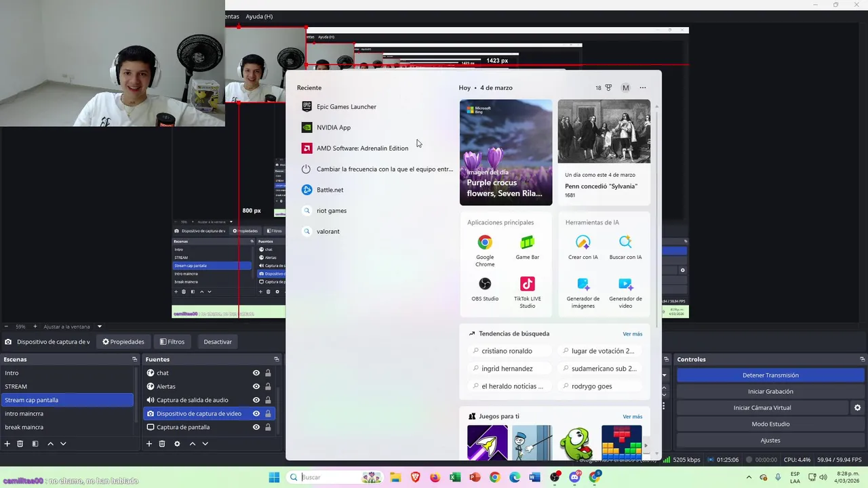Open Google Chrome in Aplicaciones principales
The width and height of the screenshot is (868, 488).
[485, 251]
